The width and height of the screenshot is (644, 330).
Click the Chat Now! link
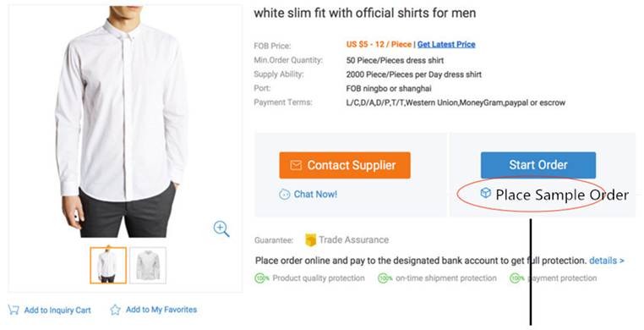[x=315, y=195]
